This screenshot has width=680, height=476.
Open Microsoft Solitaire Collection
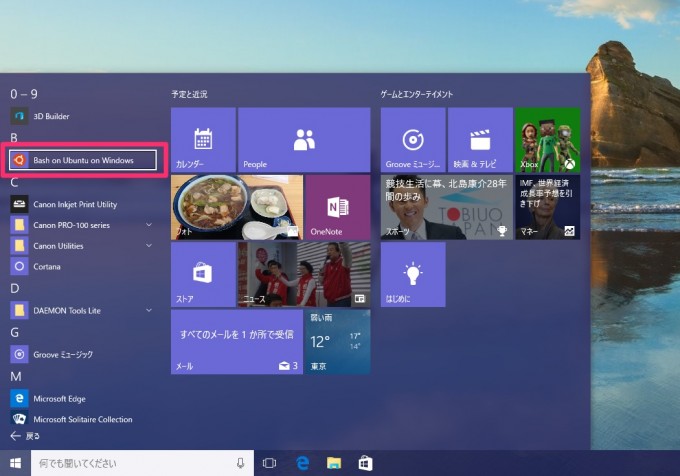83,419
